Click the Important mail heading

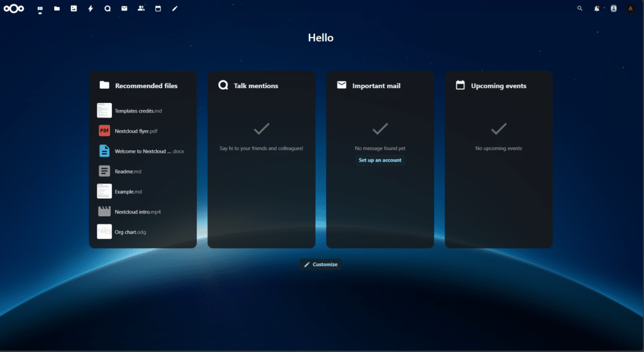tap(376, 85)
